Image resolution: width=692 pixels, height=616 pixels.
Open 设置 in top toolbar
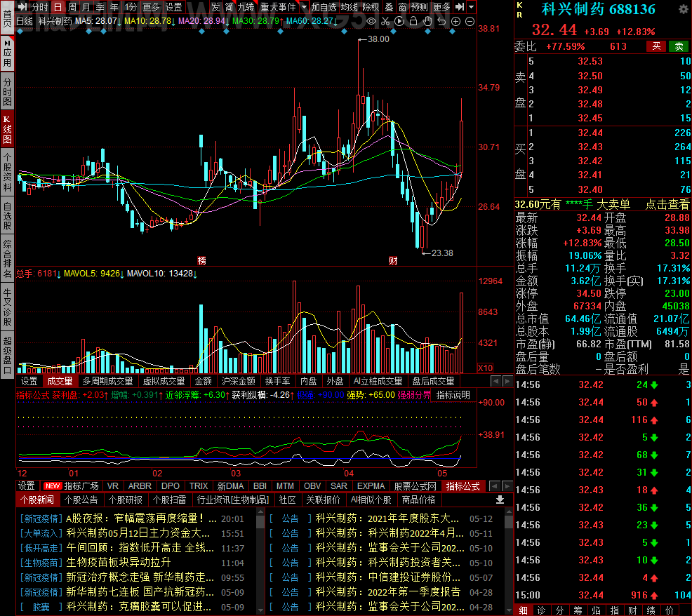[174, 7]
